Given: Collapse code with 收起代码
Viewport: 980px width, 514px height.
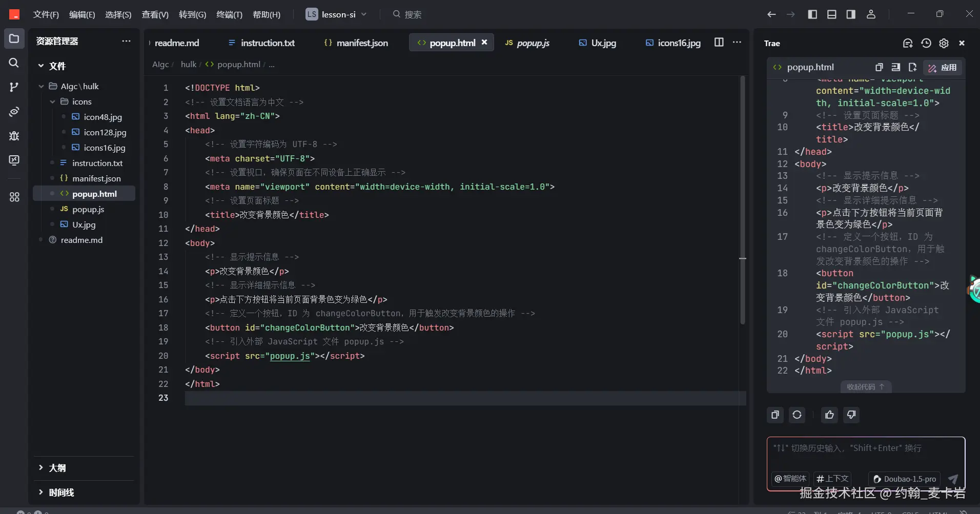Looking at the screenshot, I should click(866, 387).
